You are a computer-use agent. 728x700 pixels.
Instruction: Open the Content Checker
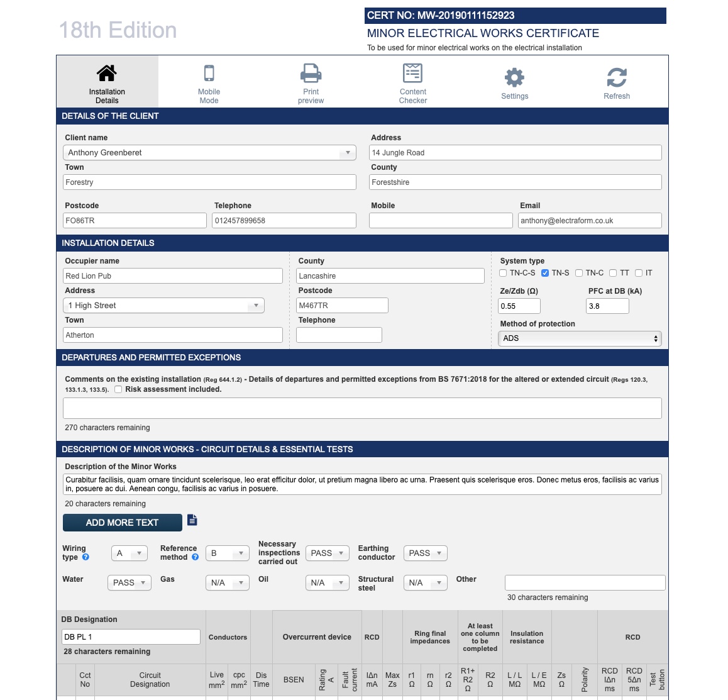click(412, 72)
